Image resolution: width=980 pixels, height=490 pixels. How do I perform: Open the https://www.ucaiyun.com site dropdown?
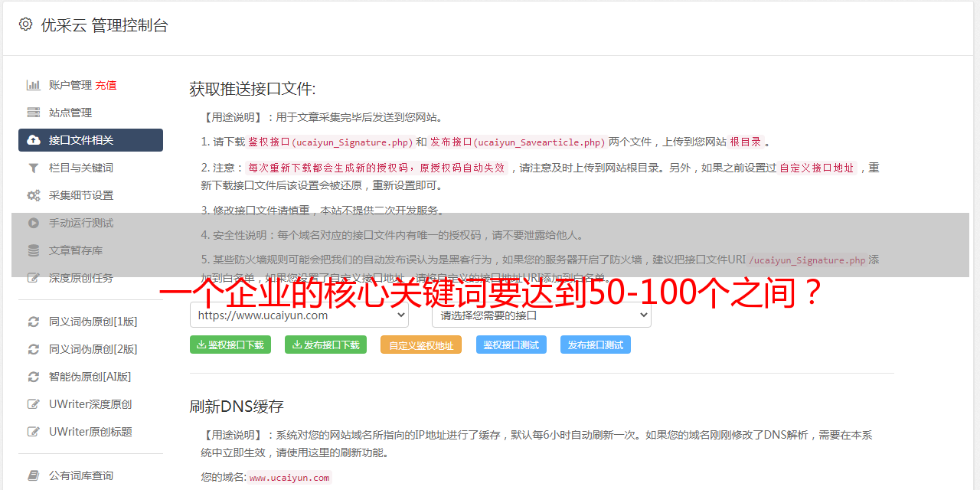click(299, 315)
